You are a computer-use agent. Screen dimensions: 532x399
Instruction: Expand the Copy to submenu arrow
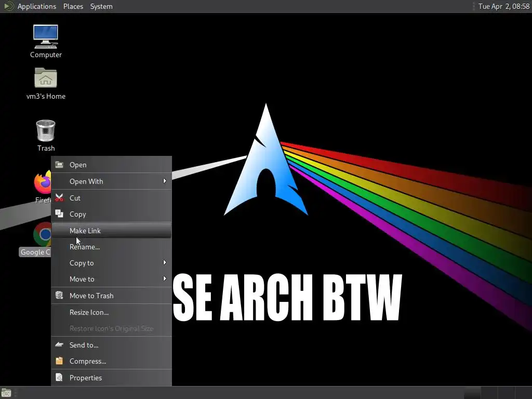pyautogui.click(x=165, y=262)
